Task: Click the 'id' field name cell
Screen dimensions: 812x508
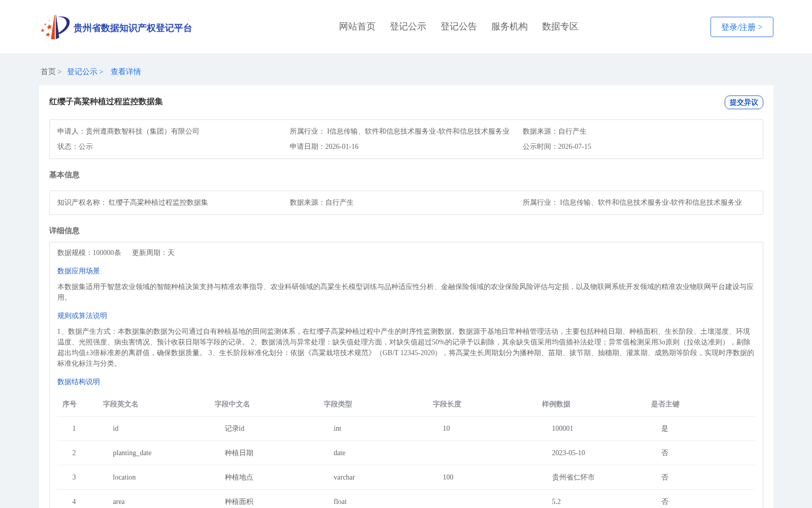Action: click(x=116, y=428)
